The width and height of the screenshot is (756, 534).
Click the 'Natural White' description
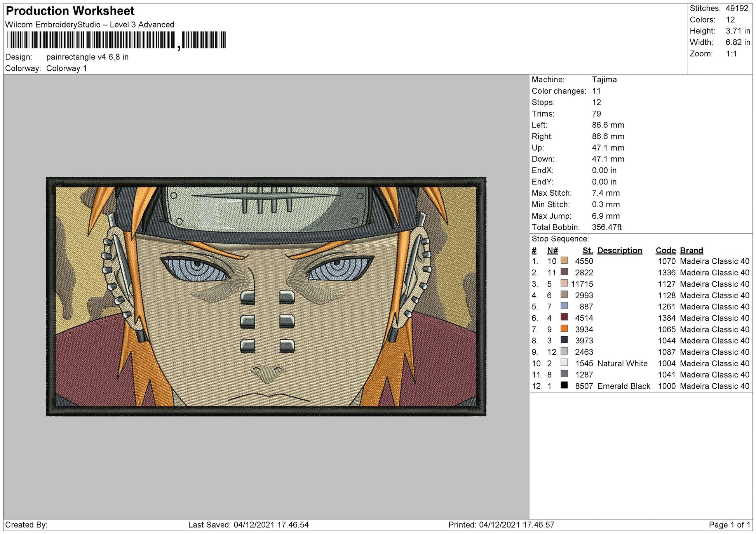click(622, 364)
